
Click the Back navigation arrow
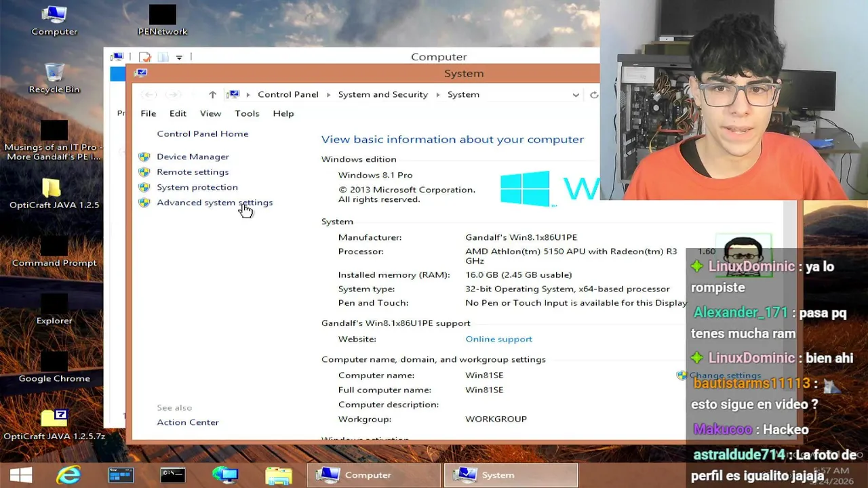pyautogui.click(x=150, y=95)
